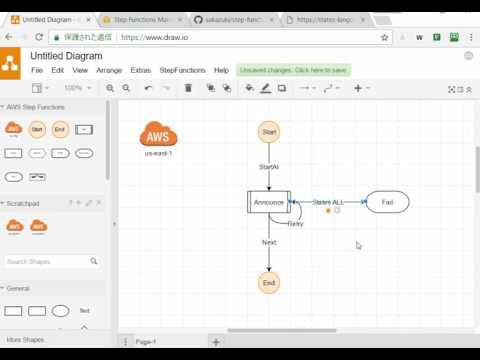480x360 pixels.
Task: Pick the General rounded rectangle shape
Action: point(37,311)
